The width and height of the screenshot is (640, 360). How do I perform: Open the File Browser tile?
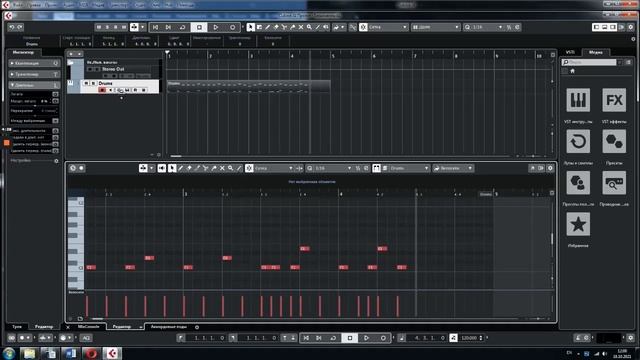click(614, 183)
